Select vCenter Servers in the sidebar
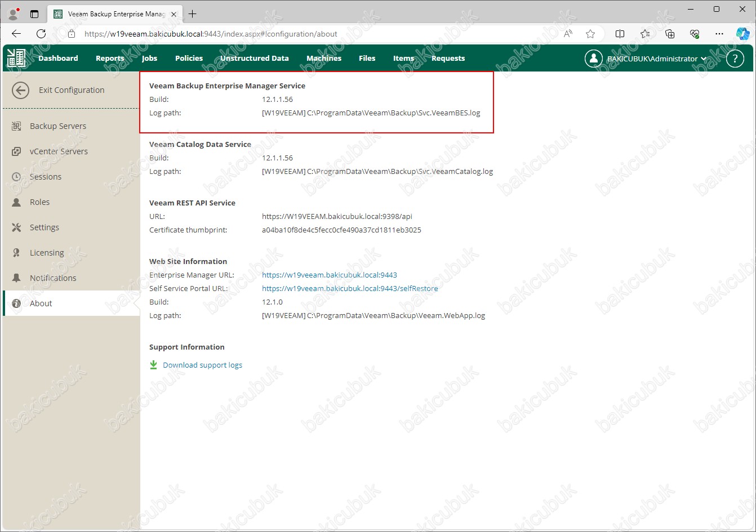Image resolution: width=756 pixels, height=532 pixels. click(59, 151)
